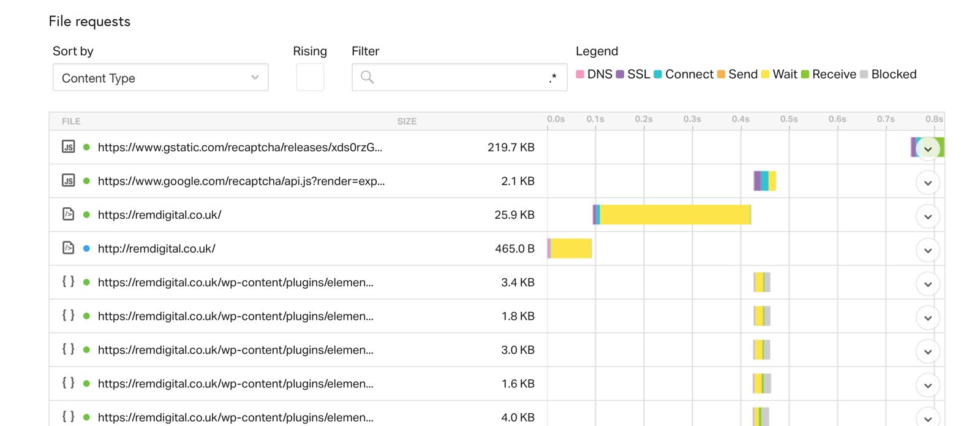Click search magnifier icon in Filter box
Screen dimensions: 980x426
[367, 77]
